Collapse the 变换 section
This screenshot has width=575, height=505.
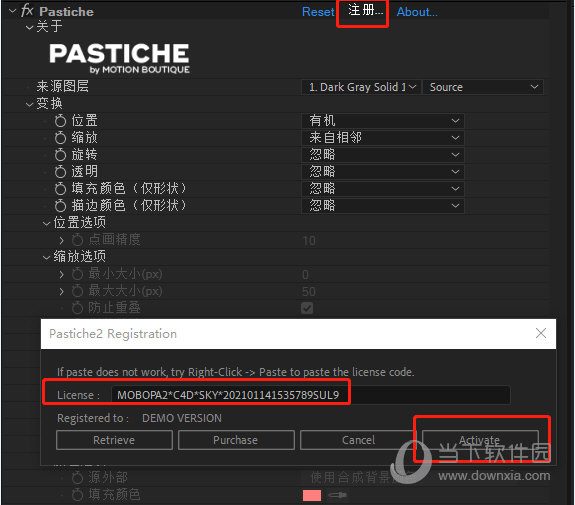click(x=29, y=105)
